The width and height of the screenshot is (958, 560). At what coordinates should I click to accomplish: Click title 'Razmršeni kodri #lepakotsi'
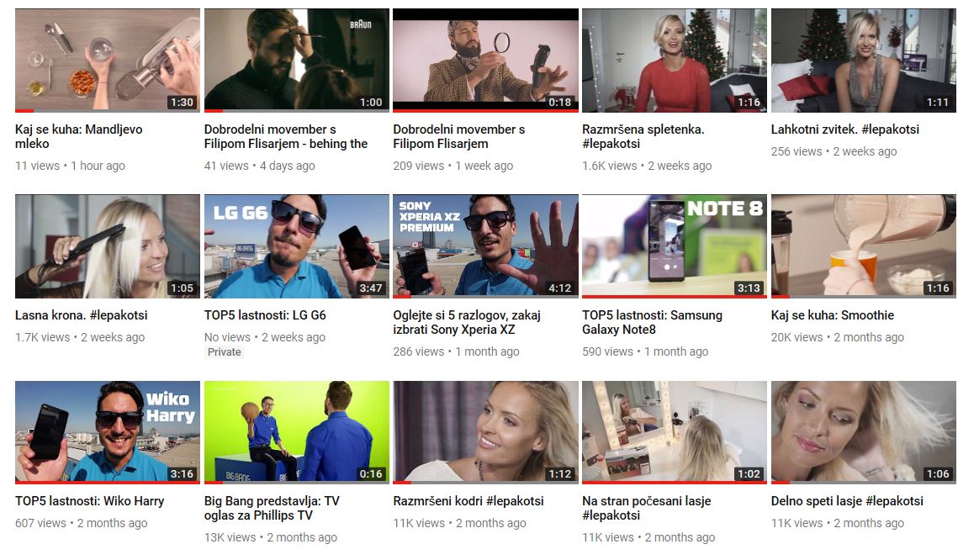click(468, 501)
